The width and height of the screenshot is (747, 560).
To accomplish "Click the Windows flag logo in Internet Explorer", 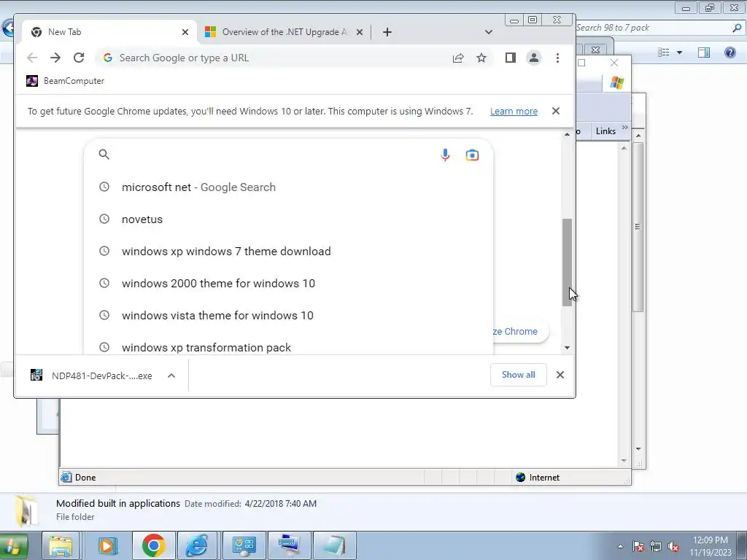I will pyautogui.click(x=616, y=83).
